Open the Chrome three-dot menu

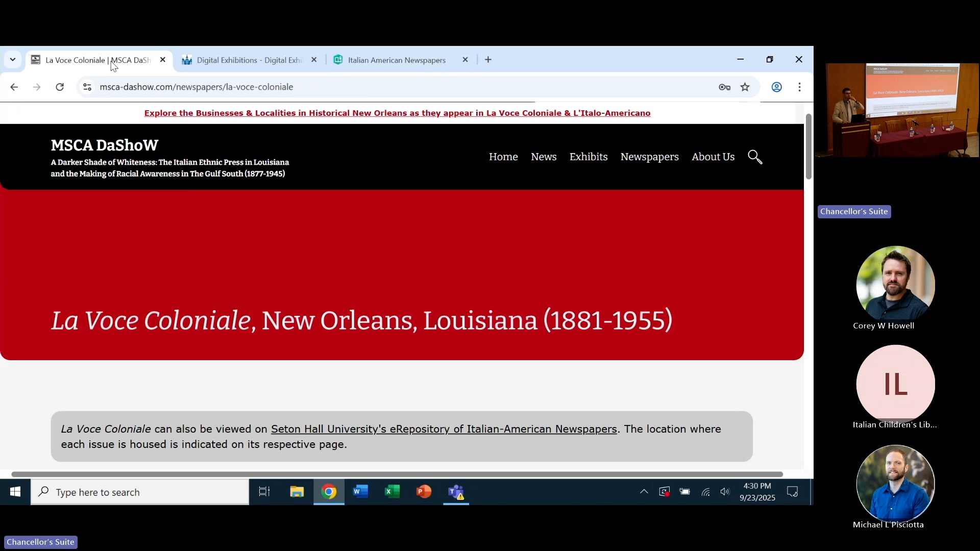(x=799, y=87)
